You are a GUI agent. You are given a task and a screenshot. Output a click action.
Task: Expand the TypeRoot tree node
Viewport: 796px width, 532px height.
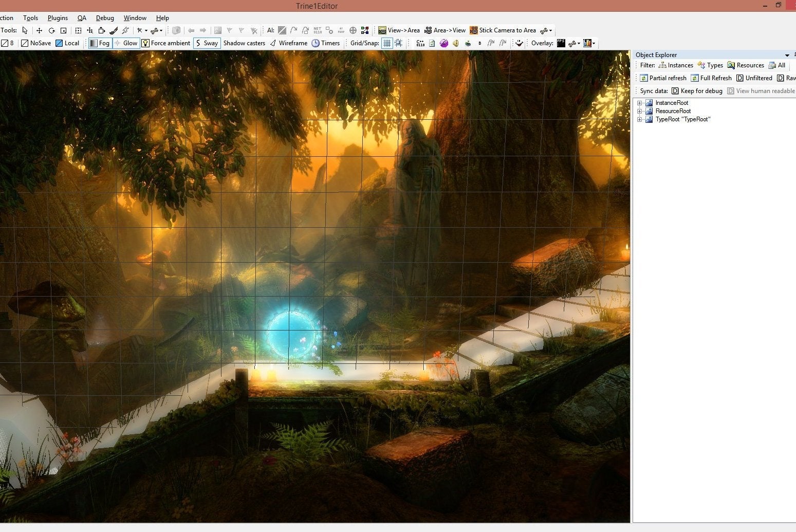(x=640, y=119)
